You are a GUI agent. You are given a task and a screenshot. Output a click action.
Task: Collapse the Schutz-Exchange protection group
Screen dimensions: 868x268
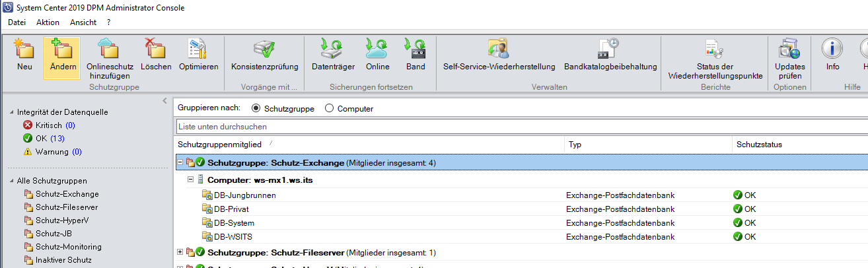(x=180, y=162)
